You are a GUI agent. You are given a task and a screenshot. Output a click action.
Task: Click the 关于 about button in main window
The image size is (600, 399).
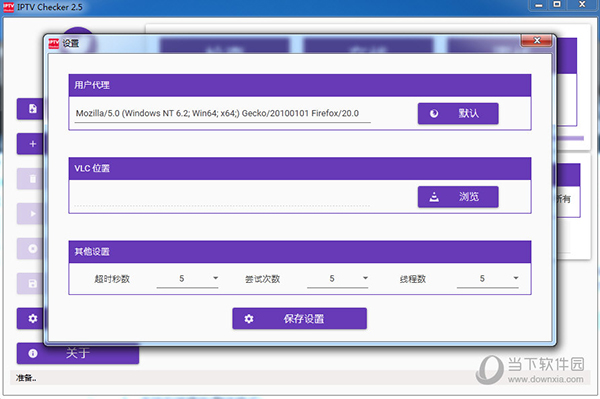click(x=78, y=353)
